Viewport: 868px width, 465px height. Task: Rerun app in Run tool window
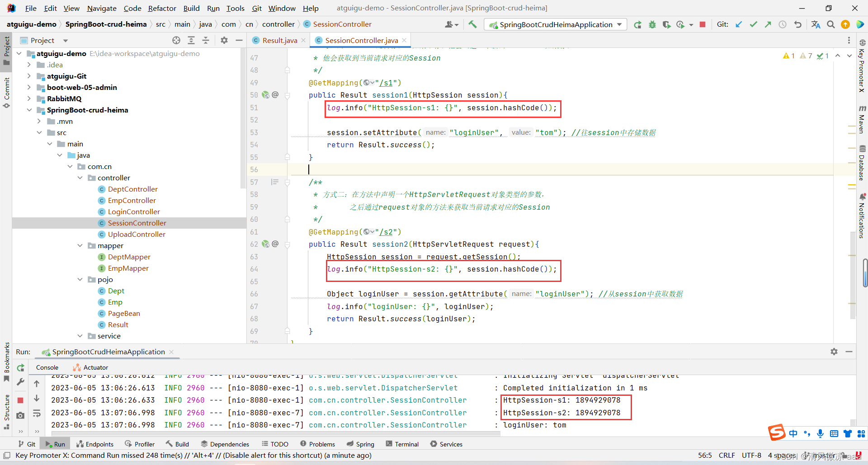tap(20, 368)
